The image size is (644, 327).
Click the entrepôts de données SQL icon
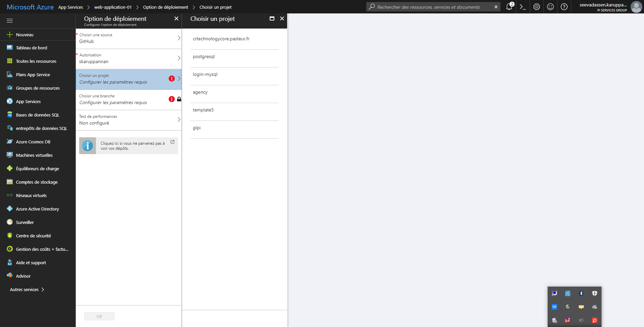[x=10, y=128]
